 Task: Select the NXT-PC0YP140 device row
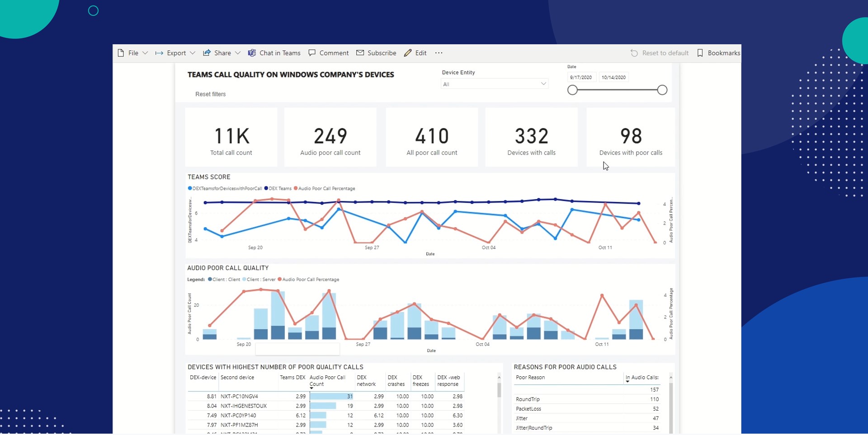coord(326,415)
